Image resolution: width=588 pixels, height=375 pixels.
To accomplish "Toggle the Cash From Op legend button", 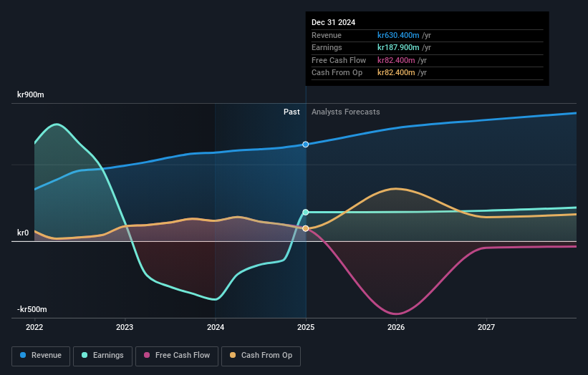I will [x=261, y=356].
